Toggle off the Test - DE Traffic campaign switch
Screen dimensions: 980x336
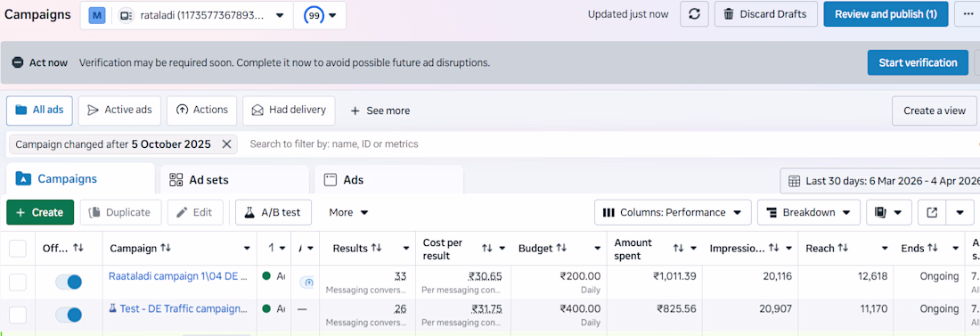point(69,315)
